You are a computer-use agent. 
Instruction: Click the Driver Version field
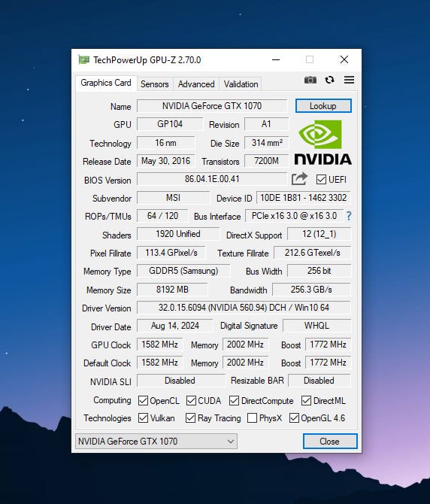click(244, 308)
